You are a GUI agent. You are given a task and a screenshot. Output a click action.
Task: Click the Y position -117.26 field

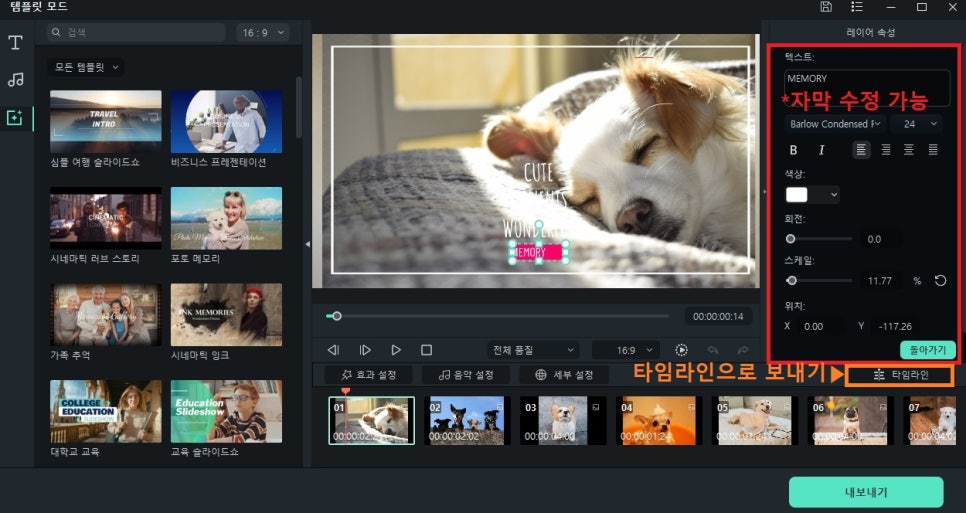tap(895, 326)
